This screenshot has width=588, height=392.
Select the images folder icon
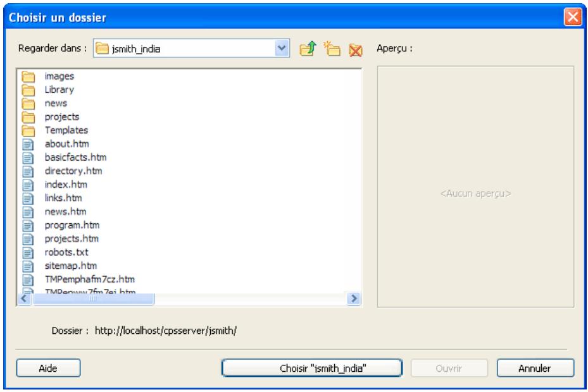pyautogui.click(x=27, y=76)
